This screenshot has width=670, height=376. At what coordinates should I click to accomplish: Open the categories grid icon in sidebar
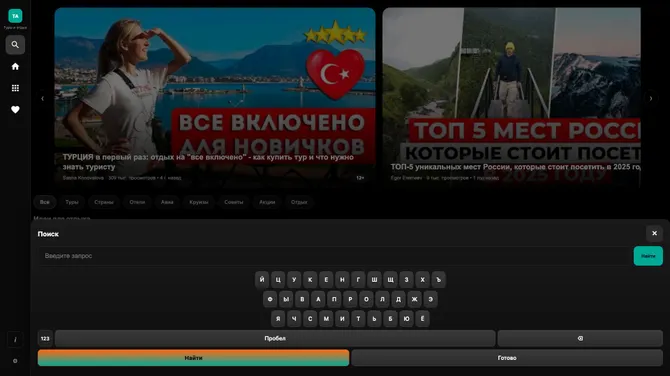15,88
